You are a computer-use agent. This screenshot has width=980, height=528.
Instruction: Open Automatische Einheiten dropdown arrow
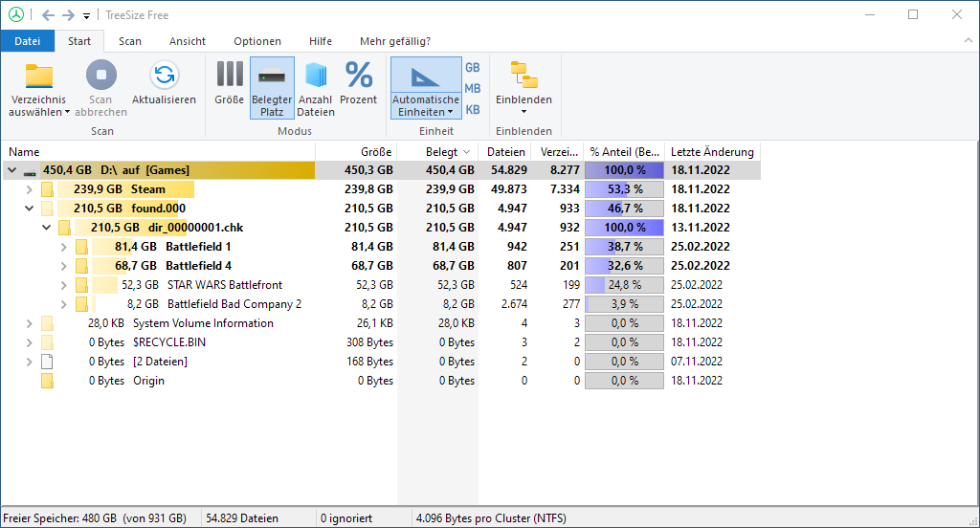click(450, 113)
